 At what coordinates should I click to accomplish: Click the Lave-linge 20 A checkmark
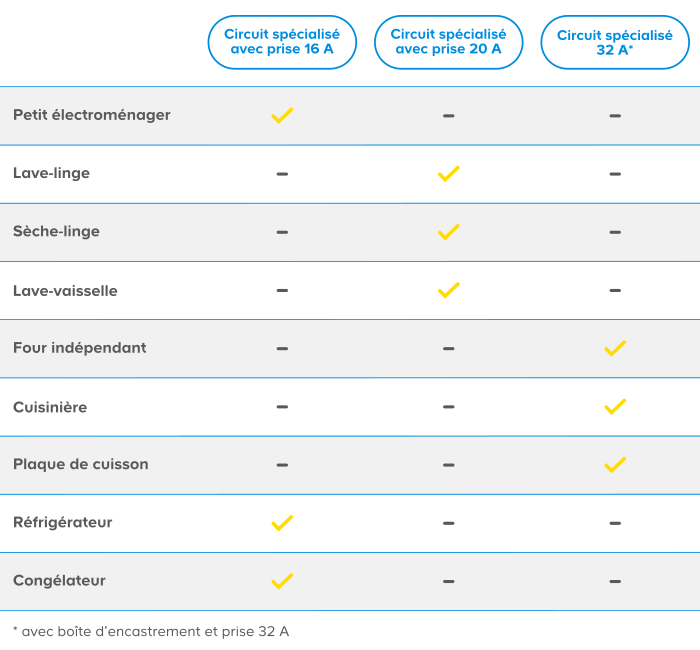(449, 174)
